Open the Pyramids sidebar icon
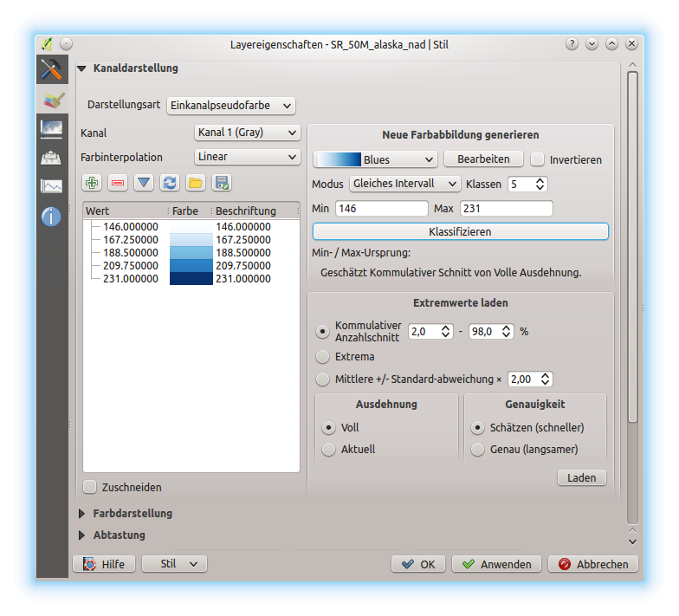The width and height of the screenshot is (679, 616). 52,158
